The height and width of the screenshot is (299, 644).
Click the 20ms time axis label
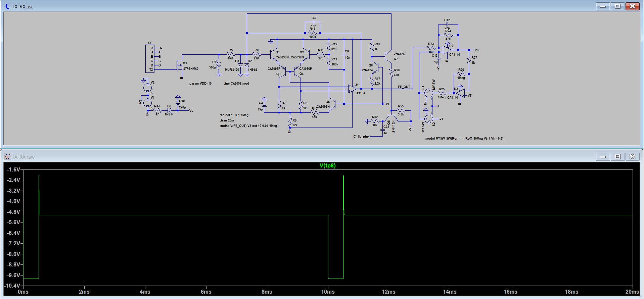click(632, 292)
